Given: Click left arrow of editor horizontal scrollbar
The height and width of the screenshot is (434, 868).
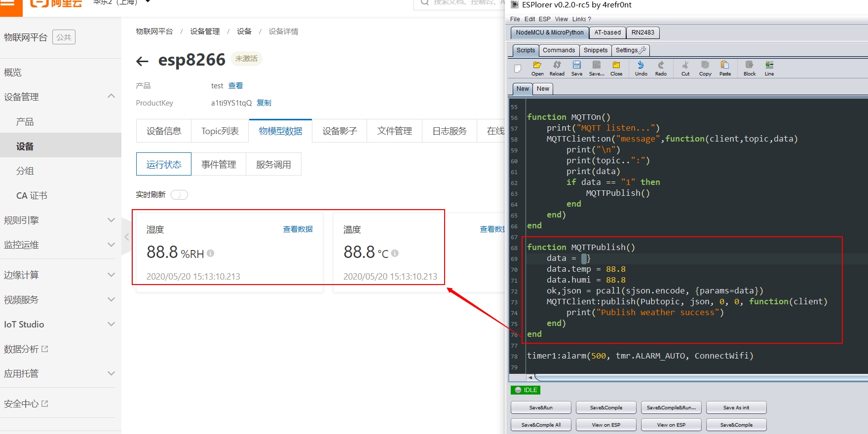Looking at the screenshot, I should tap(530, 377).
